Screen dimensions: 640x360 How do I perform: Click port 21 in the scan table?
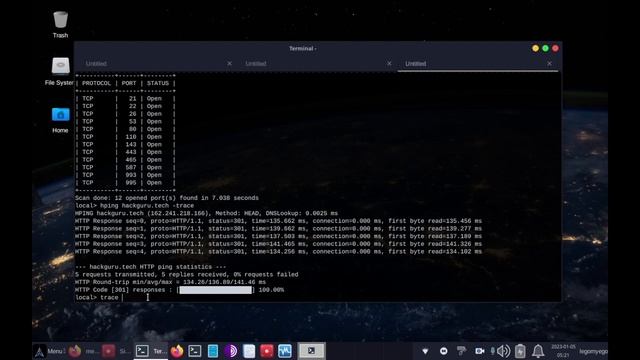[132, 99]
